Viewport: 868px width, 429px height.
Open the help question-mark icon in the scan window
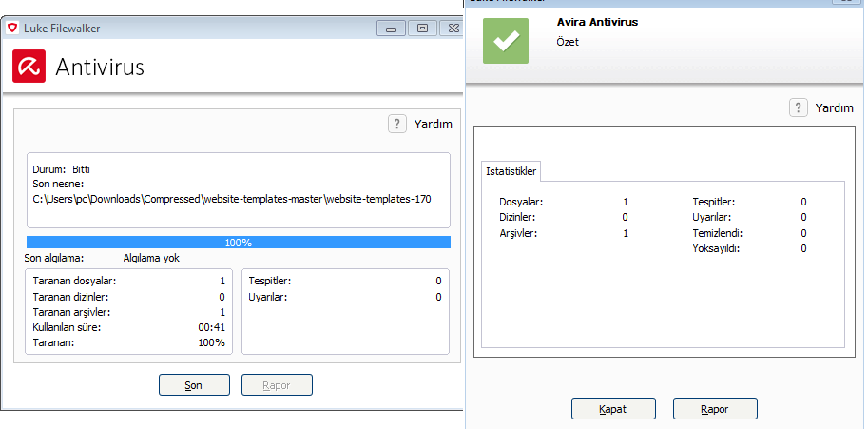click(396, 124)
